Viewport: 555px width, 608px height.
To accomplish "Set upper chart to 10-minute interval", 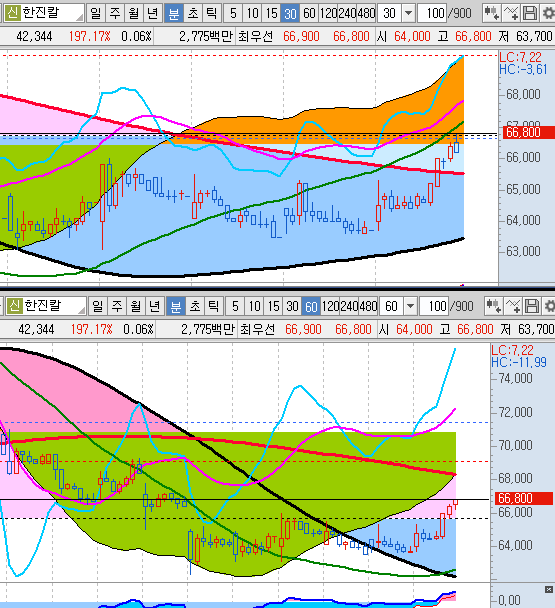I will [252, 13].
